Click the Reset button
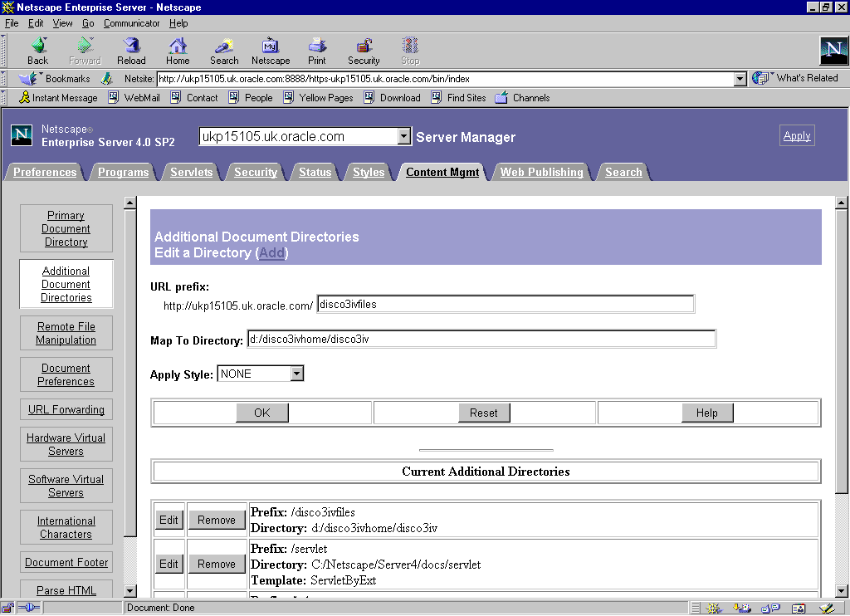The width and height of the screenshot is (850, 616). (x=484, y=413)
